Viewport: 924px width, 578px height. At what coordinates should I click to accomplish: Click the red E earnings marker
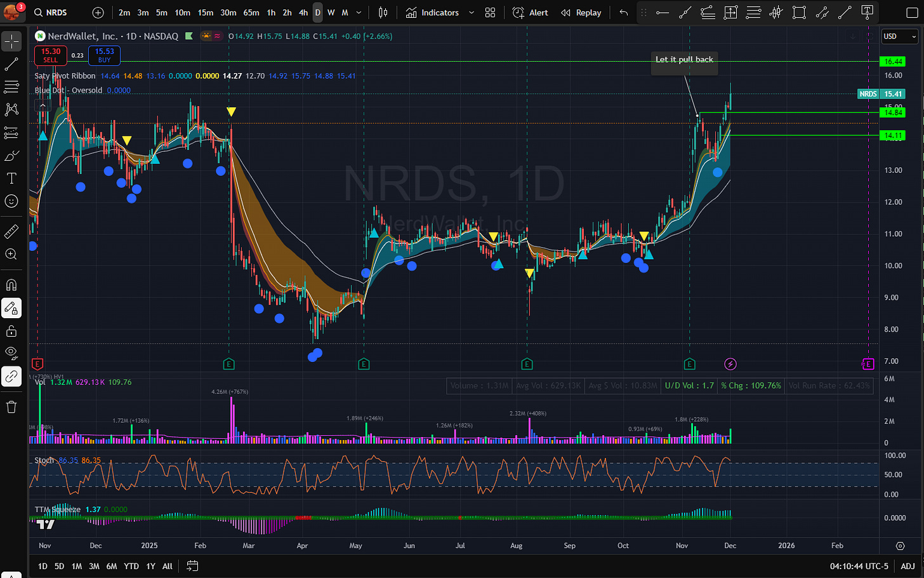[37, 364]
